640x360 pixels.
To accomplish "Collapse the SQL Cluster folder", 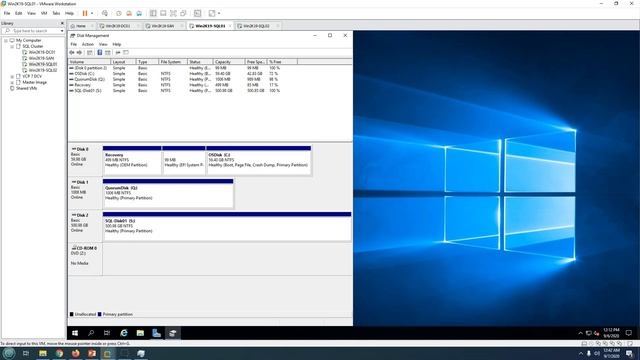I will (x=12, y=47).
